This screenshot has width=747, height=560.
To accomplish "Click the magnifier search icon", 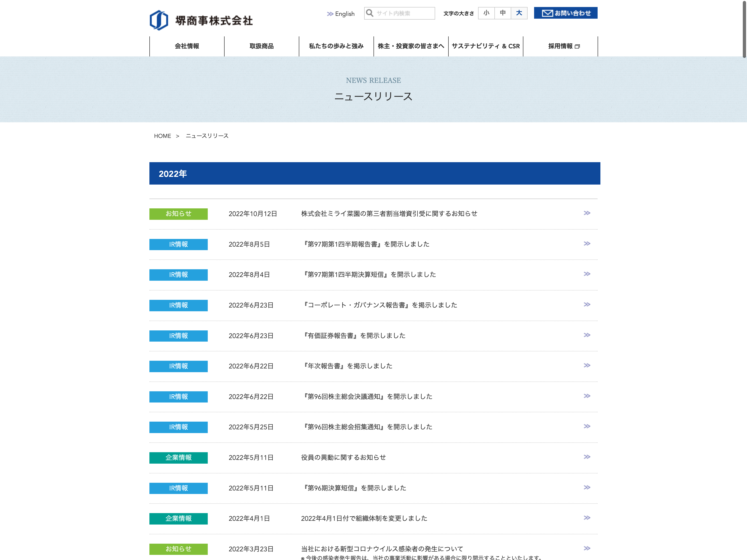I will (370, 13).
